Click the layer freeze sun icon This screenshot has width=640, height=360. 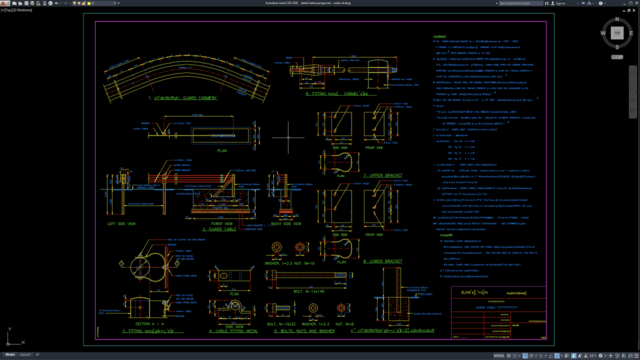[79, 3]
